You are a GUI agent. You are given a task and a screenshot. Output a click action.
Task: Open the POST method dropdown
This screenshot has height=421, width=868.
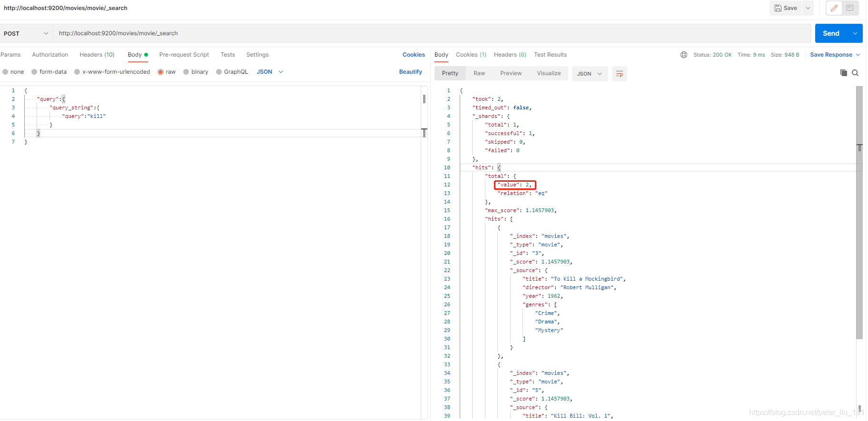tap(26, 33)
